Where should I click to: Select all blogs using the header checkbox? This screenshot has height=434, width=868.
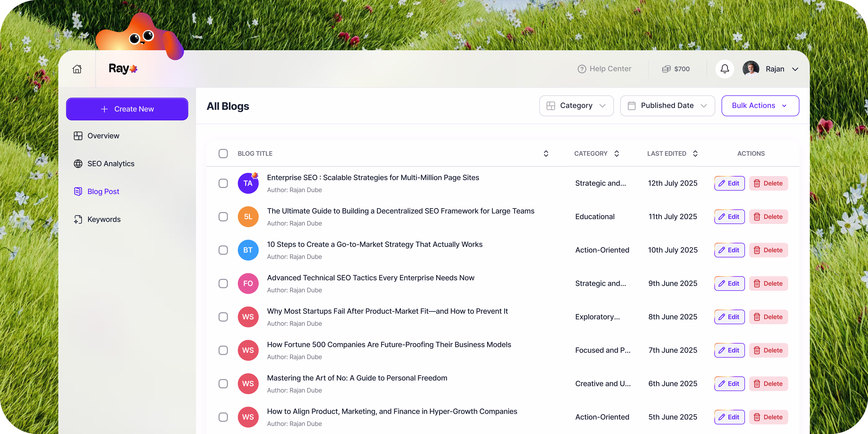(x=223, y=153)
